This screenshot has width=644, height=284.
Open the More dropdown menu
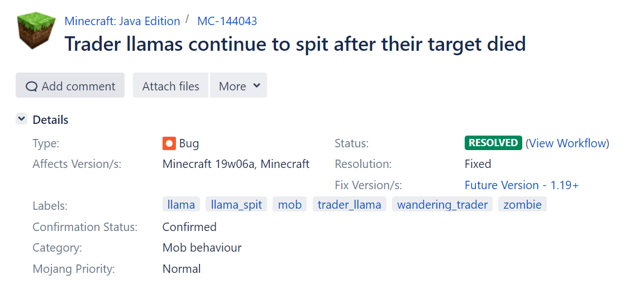238,86
